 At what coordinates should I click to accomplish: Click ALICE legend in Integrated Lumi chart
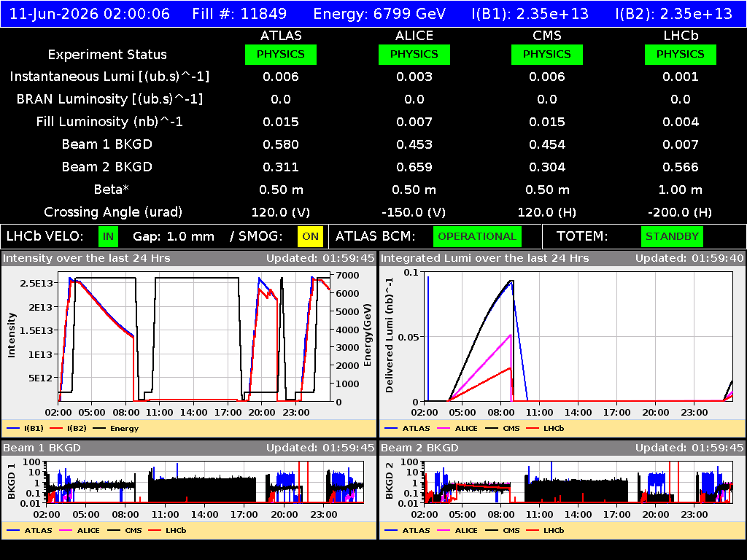pos(457,429)
